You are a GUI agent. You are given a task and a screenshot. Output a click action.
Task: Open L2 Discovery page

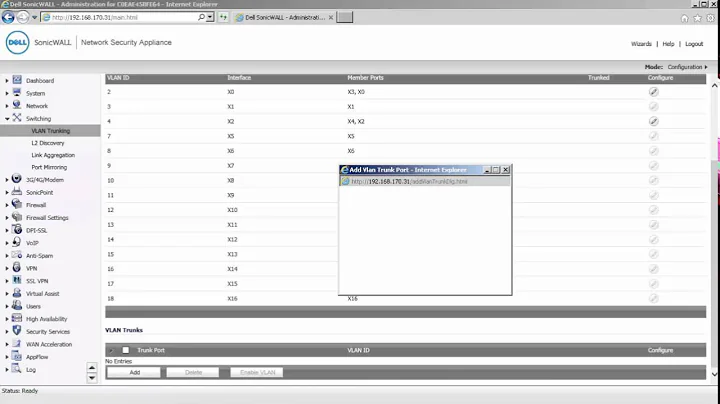(x=48, y=143)
